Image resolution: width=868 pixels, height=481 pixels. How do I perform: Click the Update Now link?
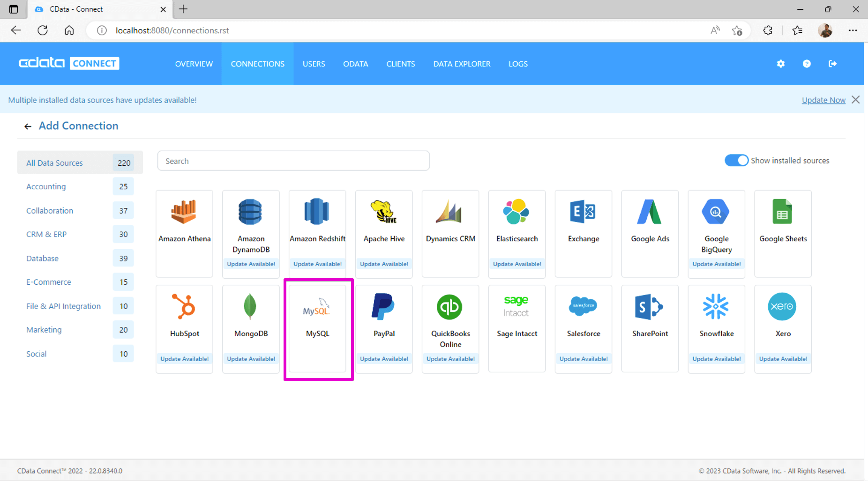coord(823,100)
